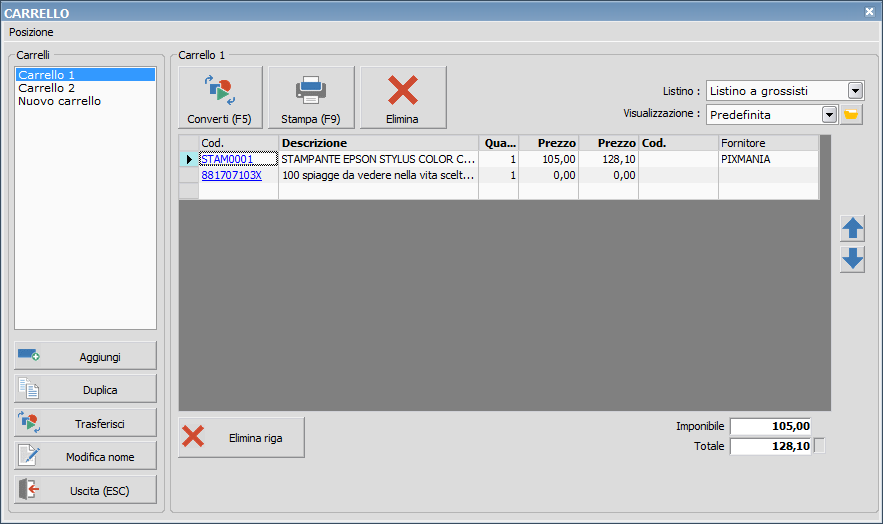Click the PIXMANIA supplier cell
Viewport: 883px width, 524px height.
(769, 159)
